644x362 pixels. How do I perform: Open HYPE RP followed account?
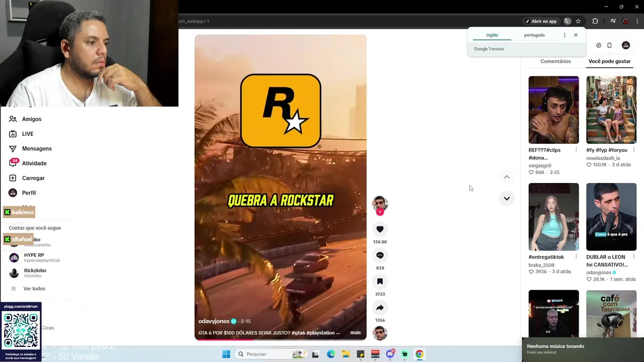[34, 257]
